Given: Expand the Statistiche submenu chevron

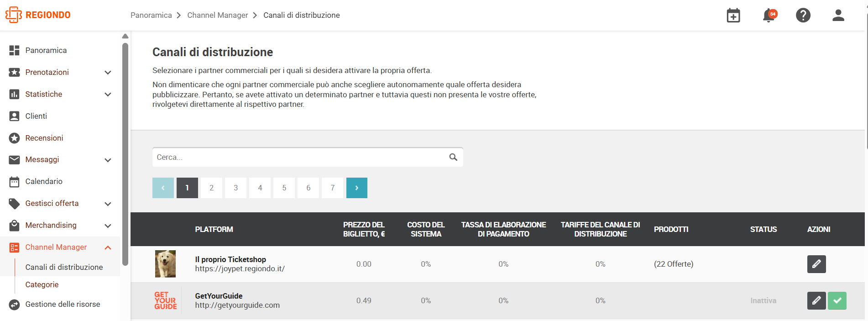Looking at the screenshot, I should tap(108, 95).
